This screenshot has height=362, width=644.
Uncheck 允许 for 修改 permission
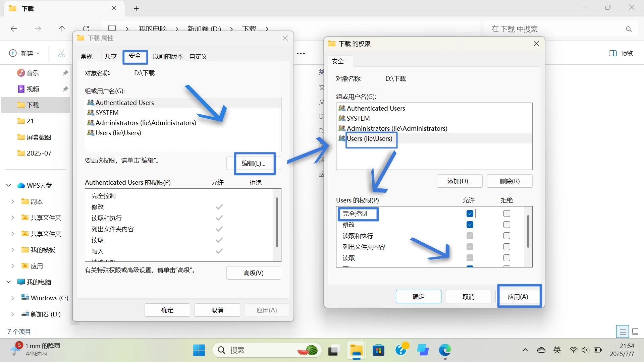tap(470, 225)
